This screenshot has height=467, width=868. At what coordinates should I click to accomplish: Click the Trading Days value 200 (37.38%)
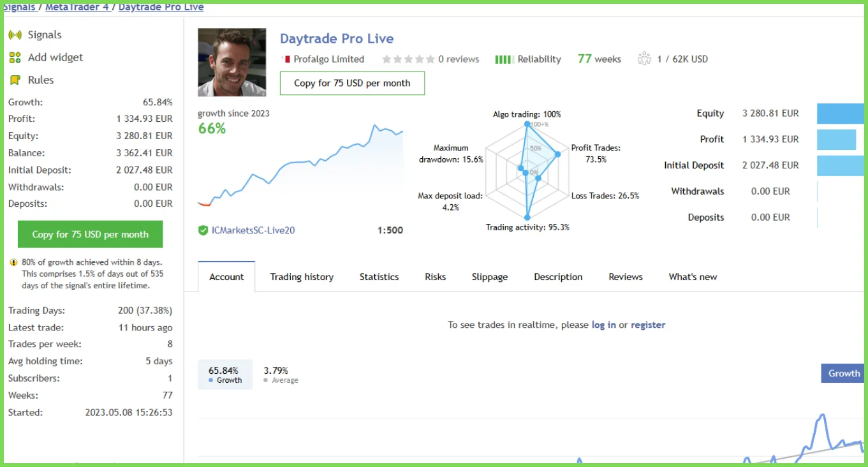tap(145, 311)
